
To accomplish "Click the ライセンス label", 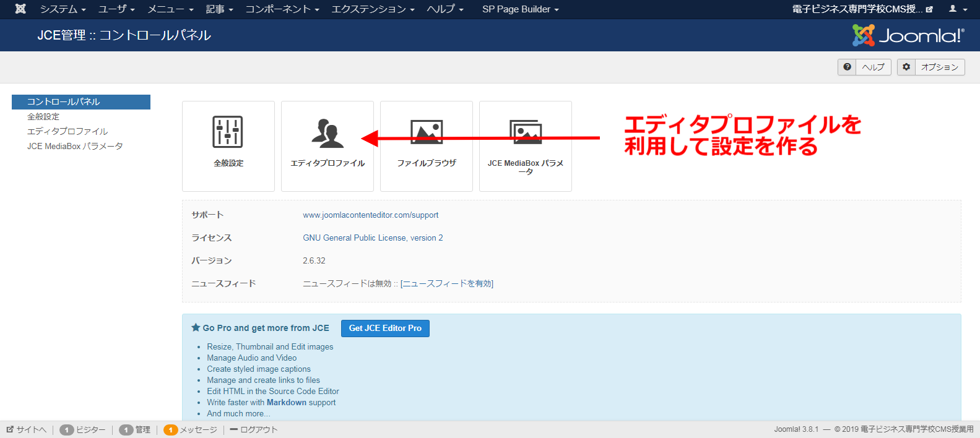I will (212, 238).
